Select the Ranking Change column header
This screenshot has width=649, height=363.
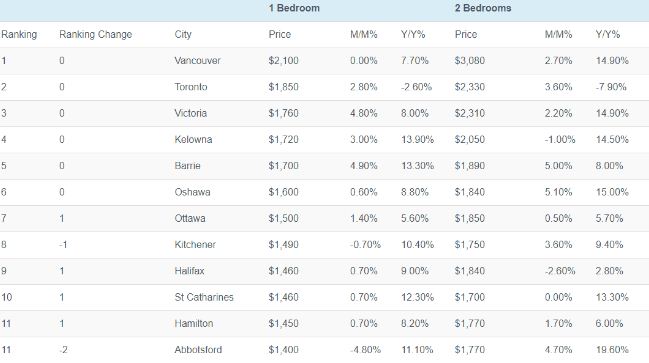click(x=96, y=34)
